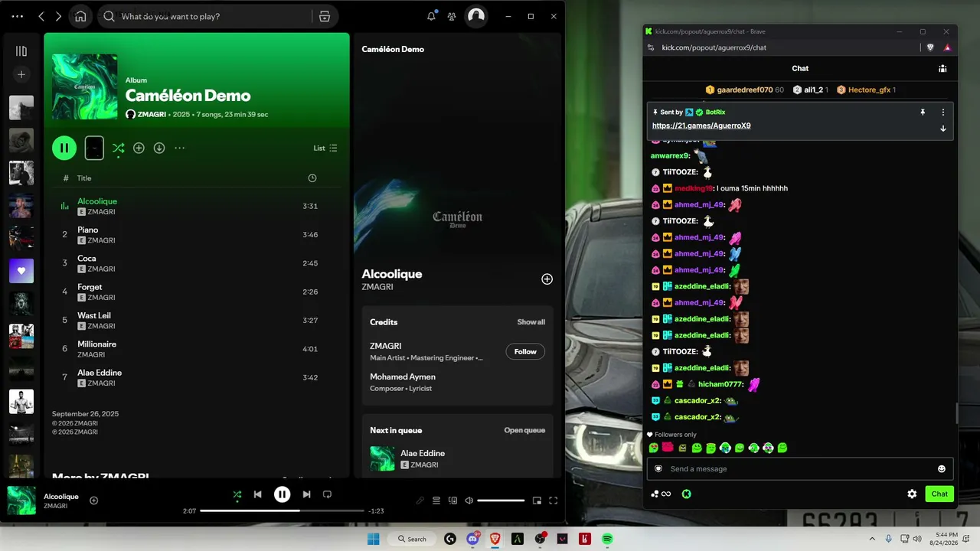980x551 pixels.
Task: Unpin the BotRix pinned message
Action: (923, 112)
